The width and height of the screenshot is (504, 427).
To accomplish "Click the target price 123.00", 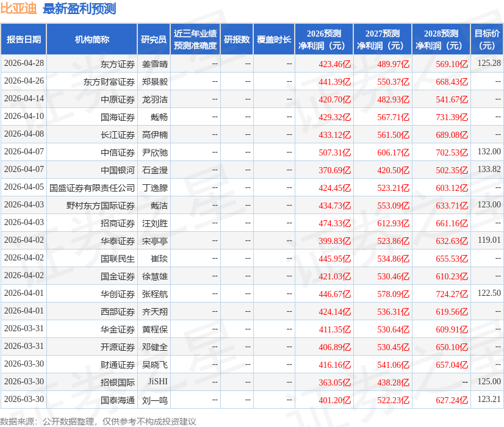I will 489,204.
